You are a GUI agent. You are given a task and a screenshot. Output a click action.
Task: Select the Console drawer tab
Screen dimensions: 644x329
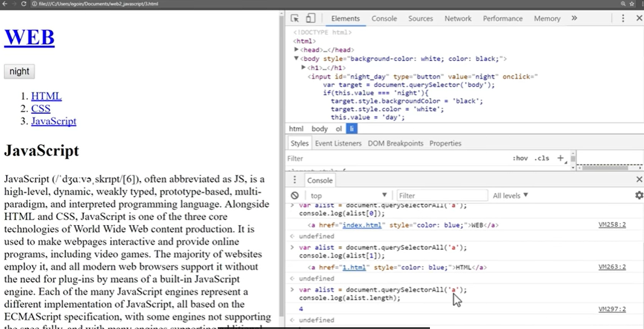(x=319, y=180)
